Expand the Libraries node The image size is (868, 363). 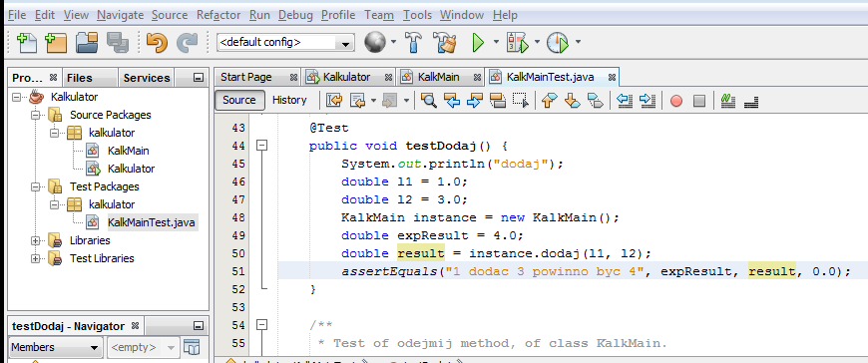pyautogui.click(x=36, y=240)
